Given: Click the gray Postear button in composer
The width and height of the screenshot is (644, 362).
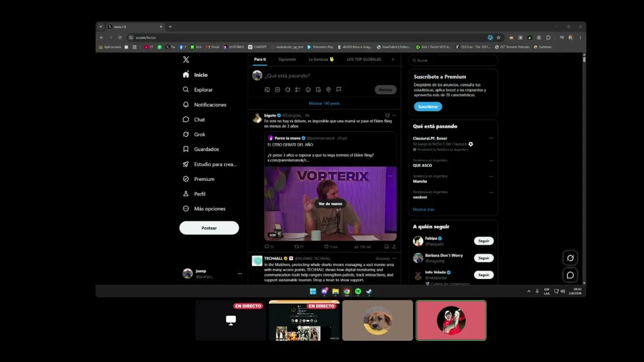Looking at the screenshot, I should [385, 89].
